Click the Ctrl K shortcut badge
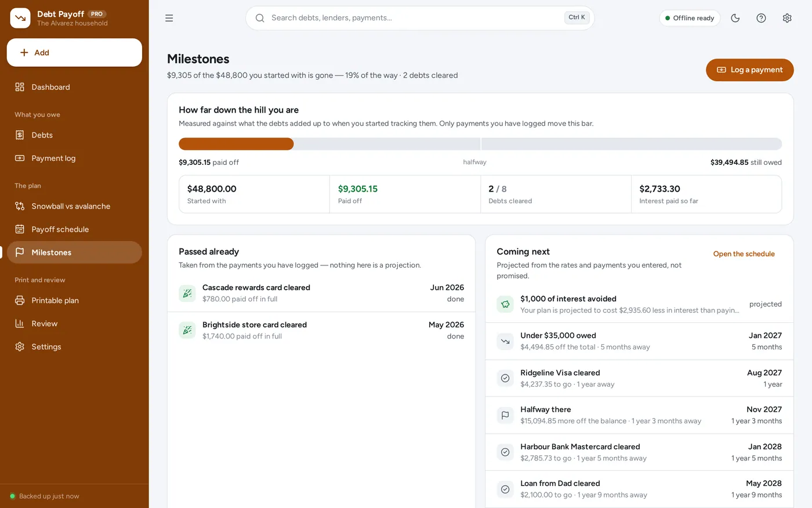 click(577, 17)
